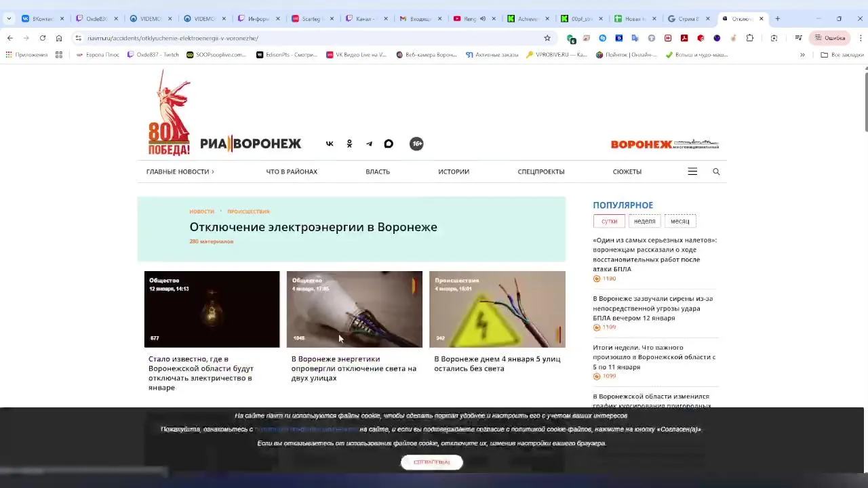This screenshot has height=488, width=868.
Task: Bookmark this page with the star icon
Action: coord(547,38)
